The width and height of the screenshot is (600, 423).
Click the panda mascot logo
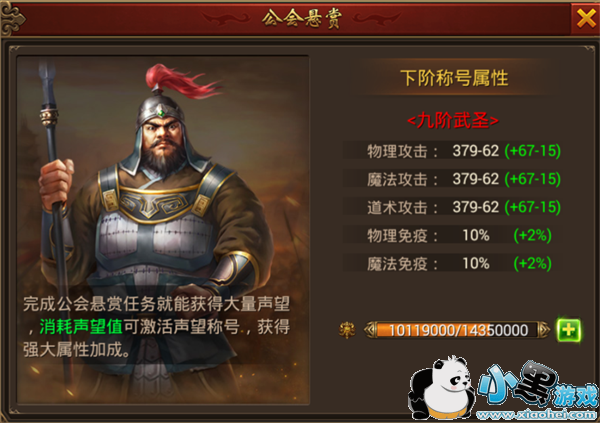[x=441, y=387]
